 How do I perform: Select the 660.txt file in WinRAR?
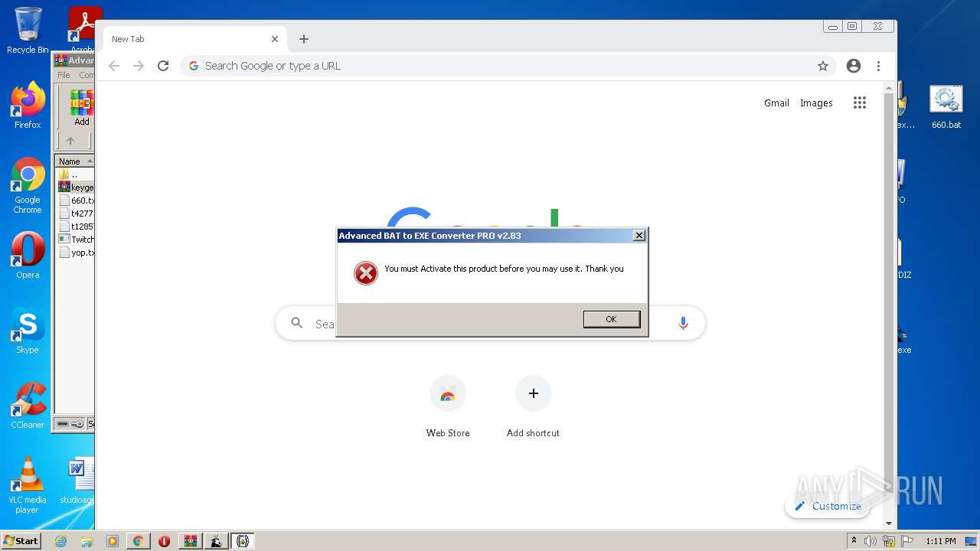pos(77,201)
